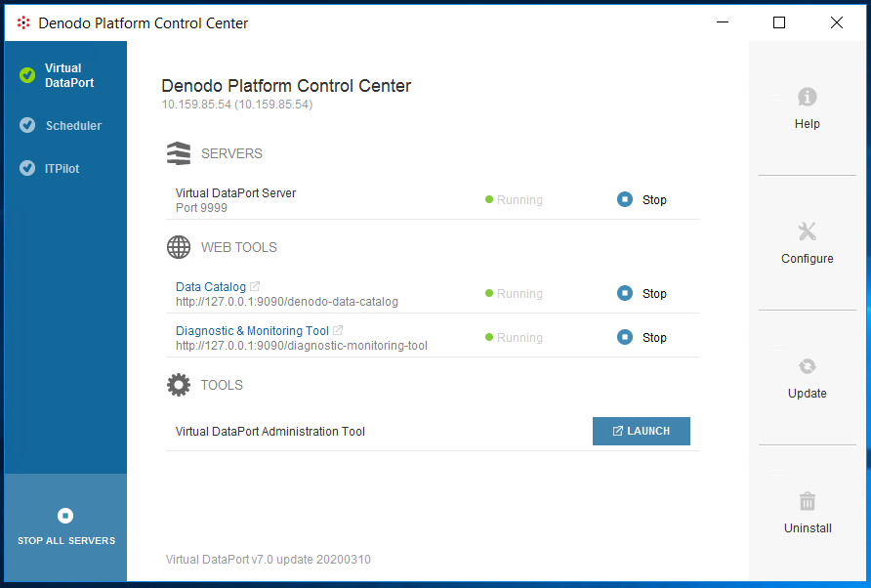This screenshot has height=588, width=871.
Task: Click the Virtual DataPort Server name
Action: tap(235, 192)
